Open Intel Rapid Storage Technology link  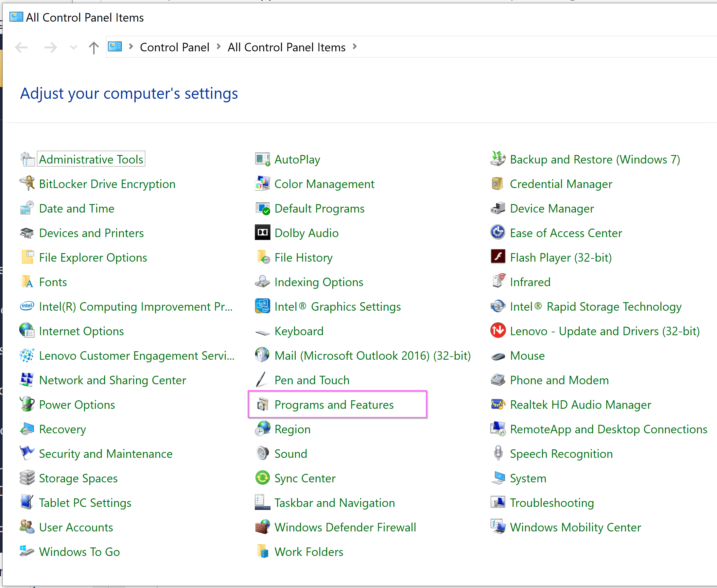(x=596, y=307)
